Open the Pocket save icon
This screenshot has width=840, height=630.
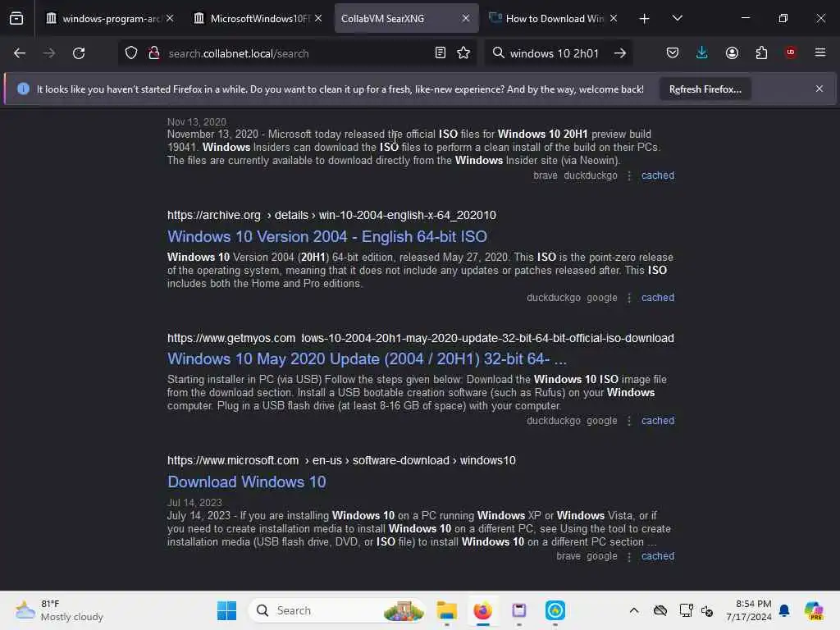coord(673,53)
